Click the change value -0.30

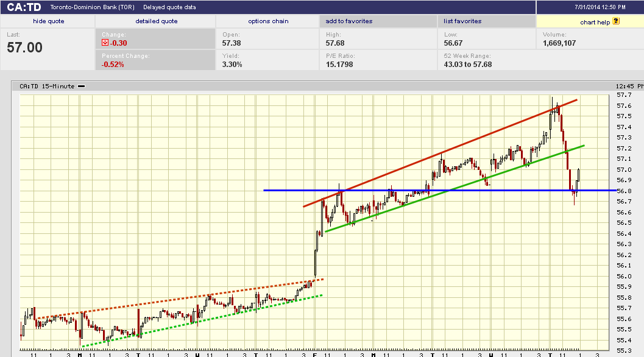[x=119, y=43]
